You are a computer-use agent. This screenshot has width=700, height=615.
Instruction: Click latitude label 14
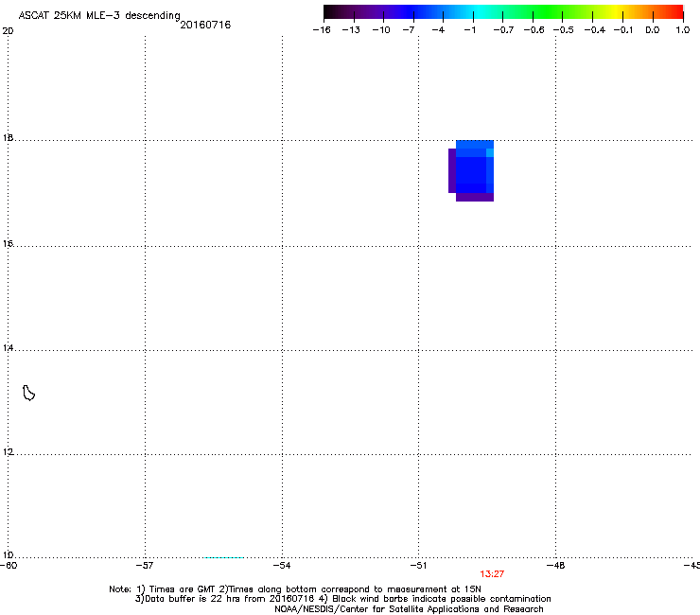(x=8, y=347)
